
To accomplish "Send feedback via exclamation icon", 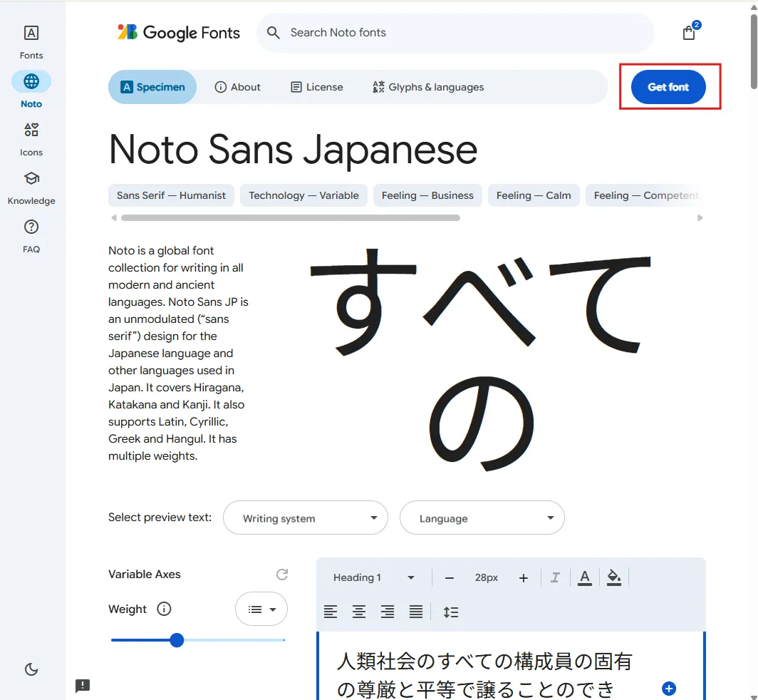I will click(x=83, y=686).
